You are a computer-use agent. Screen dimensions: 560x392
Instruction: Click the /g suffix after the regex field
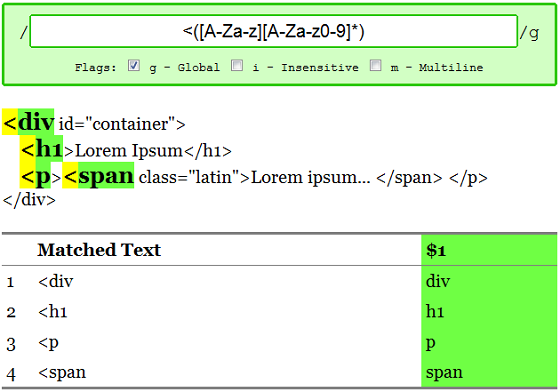tap(529, 33)
